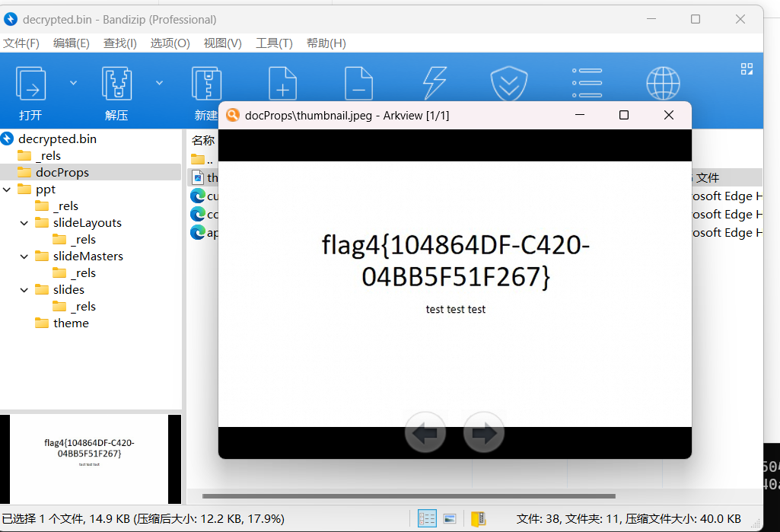The image size is (780, 532).
Task: Open the dropdown arrow beside Extract button
Action: (160, 82)
